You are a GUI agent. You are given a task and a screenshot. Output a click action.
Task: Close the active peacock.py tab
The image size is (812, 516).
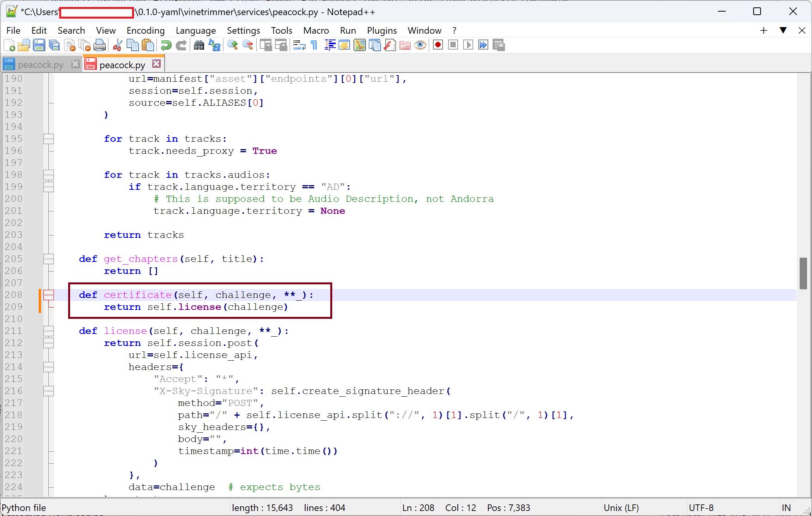click(156, 64)
